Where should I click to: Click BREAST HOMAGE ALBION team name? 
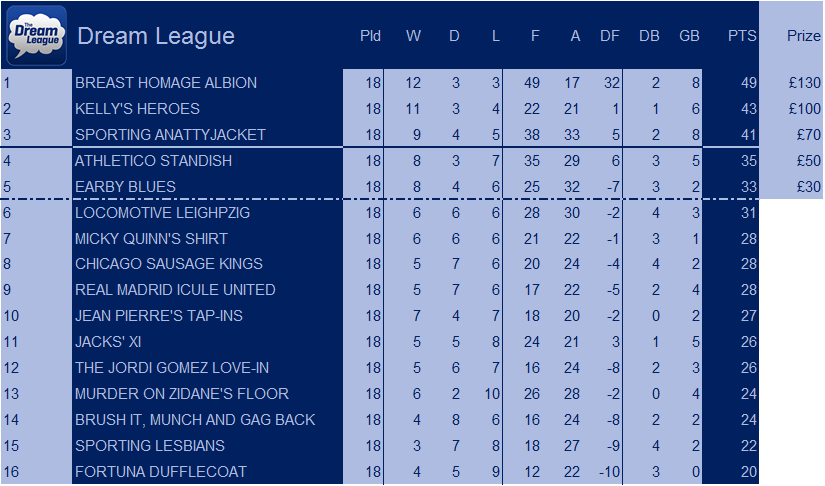tap(166, 83)
